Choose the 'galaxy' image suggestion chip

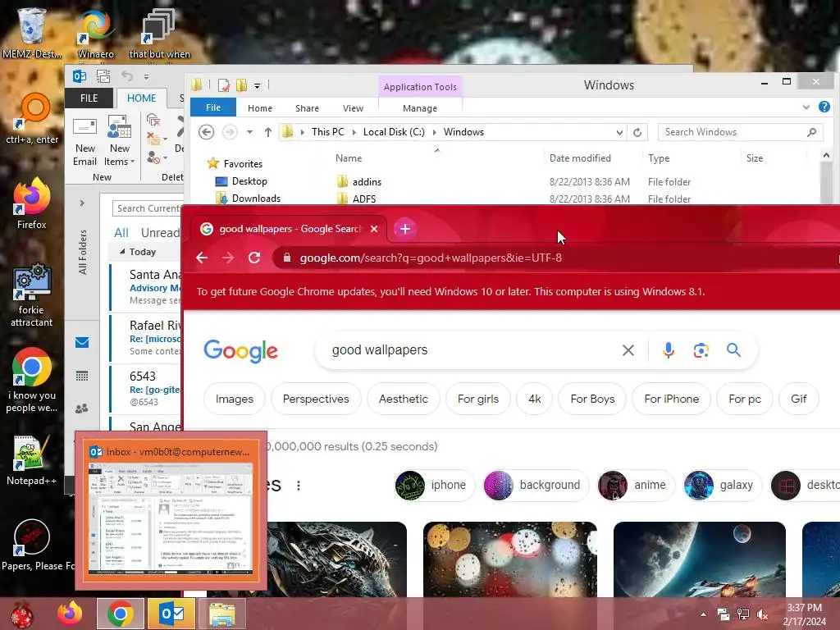722,485
